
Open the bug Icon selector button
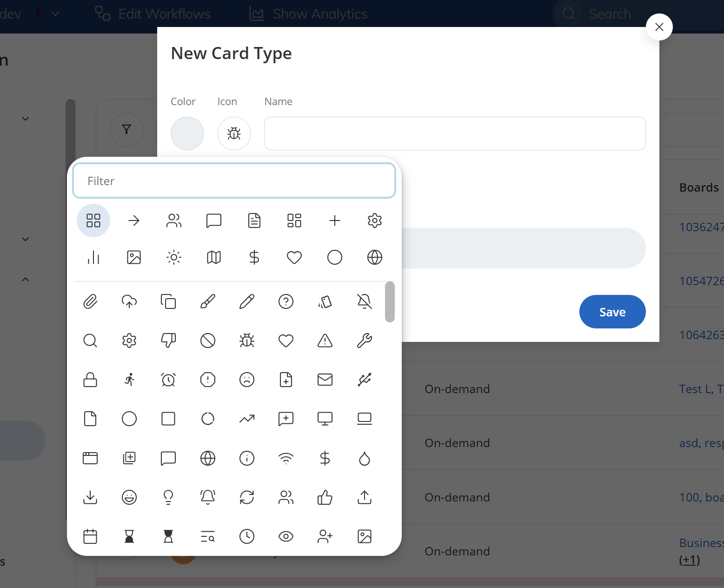click(234, 134)
